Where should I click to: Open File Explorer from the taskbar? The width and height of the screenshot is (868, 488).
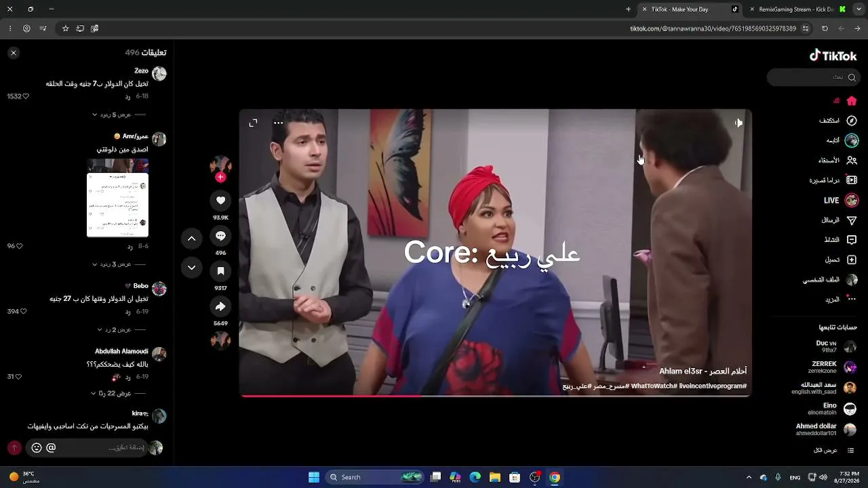click(495, 477)
